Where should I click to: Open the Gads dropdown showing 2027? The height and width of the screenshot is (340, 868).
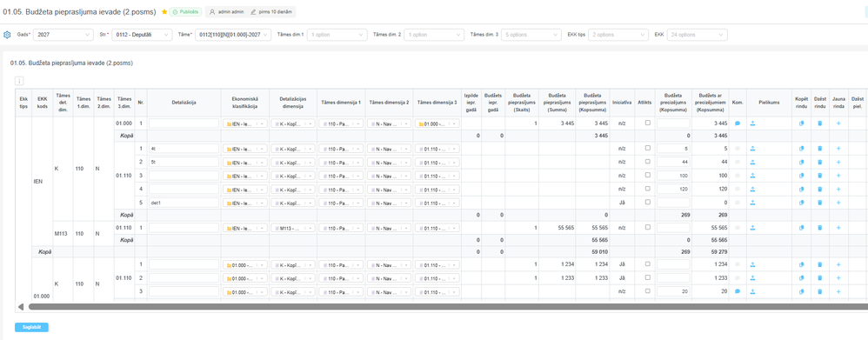(63, 34)
